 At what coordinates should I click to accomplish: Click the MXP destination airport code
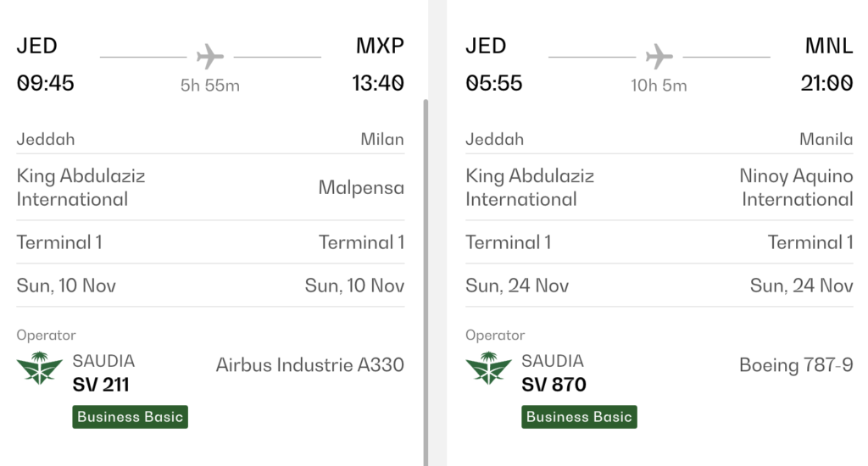380,46
